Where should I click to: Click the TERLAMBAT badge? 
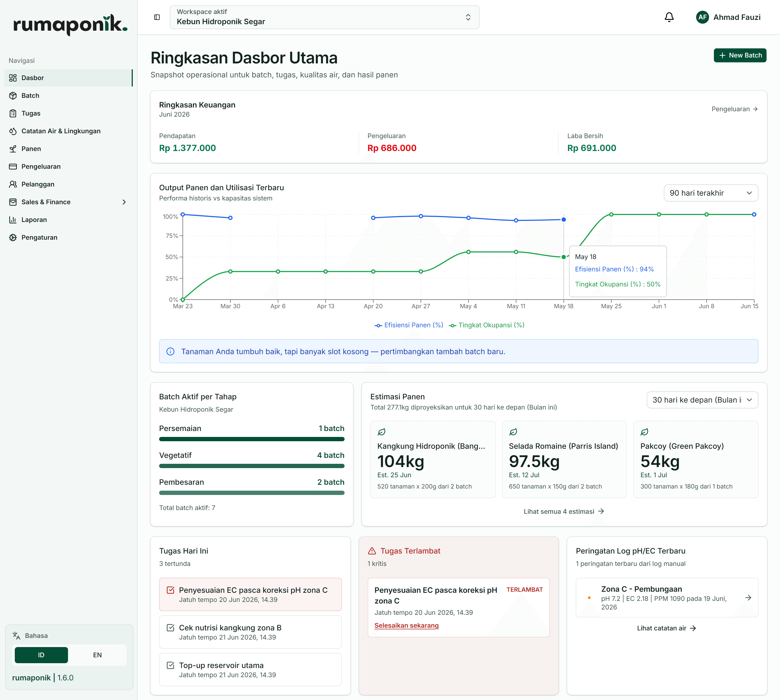pyautogui.click(x=524, y=590)
